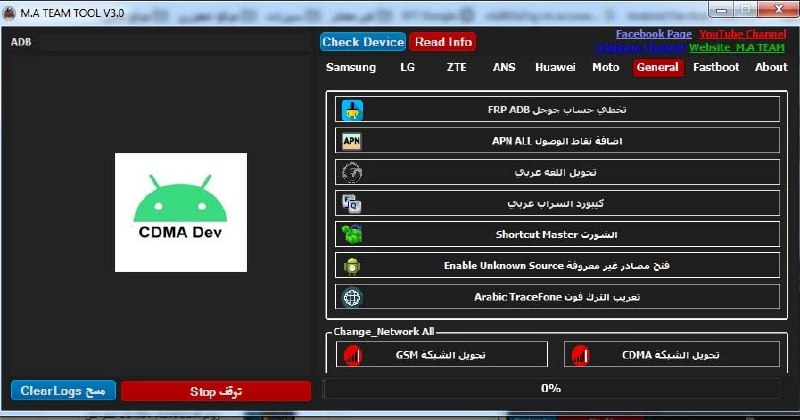Click the red Stop button
The image size is (800, 420).
tap(216, 391)
